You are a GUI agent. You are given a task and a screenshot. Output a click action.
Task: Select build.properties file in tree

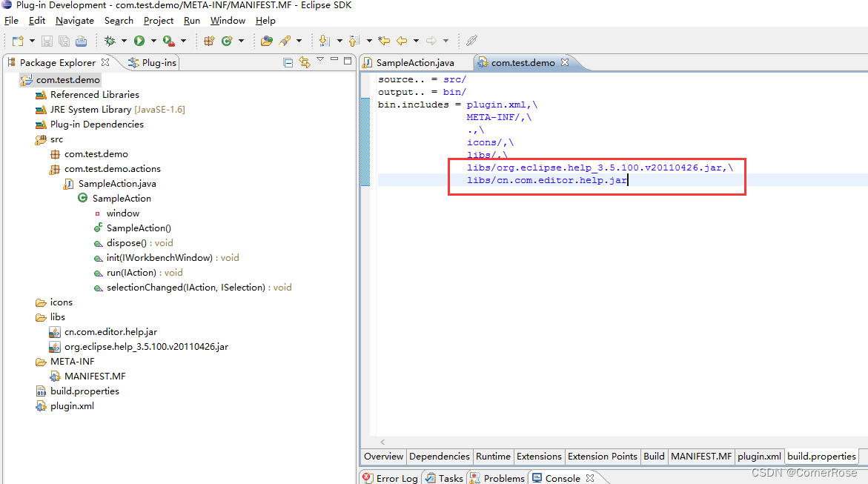(85, 391)
